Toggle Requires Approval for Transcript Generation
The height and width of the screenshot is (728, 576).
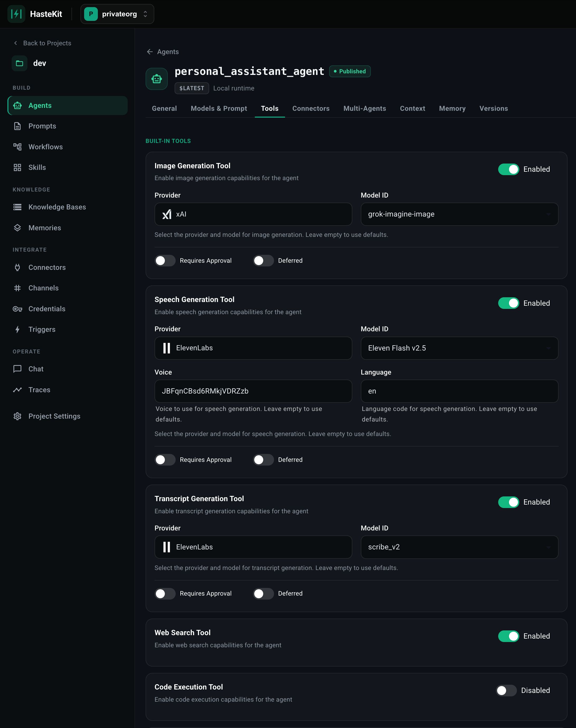[x=165, y=593]
